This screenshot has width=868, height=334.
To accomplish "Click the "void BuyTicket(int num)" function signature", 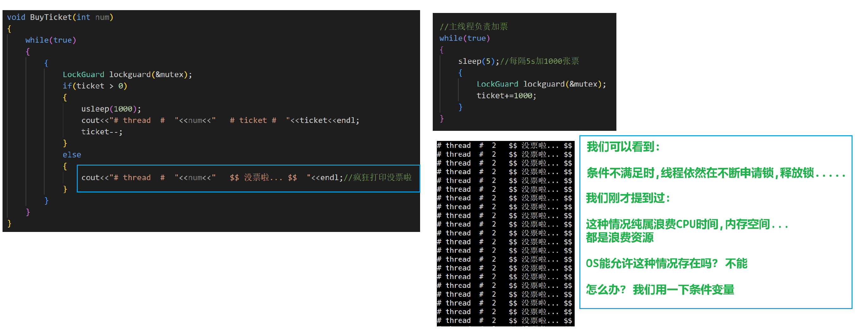I will tap(60, 17).
